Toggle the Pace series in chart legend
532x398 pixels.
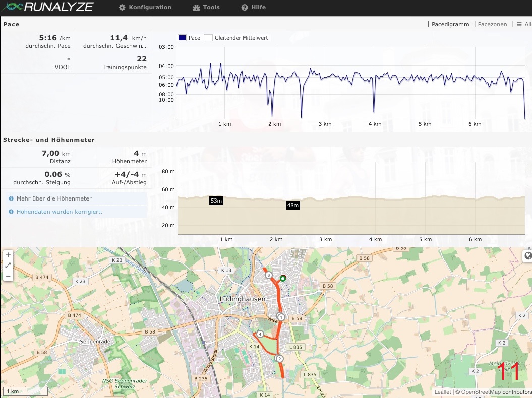[x=189, y=38]
